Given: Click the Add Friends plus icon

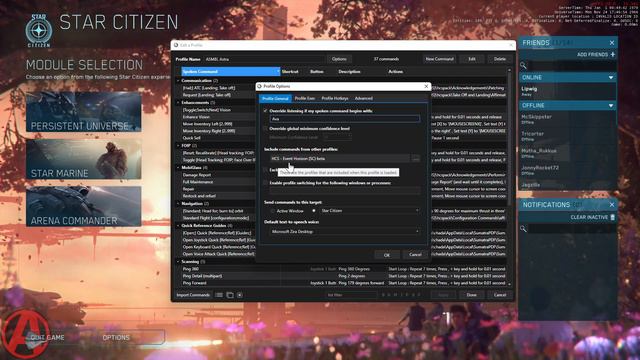Looking at the screenshot, I should click(x=612, y=54).
